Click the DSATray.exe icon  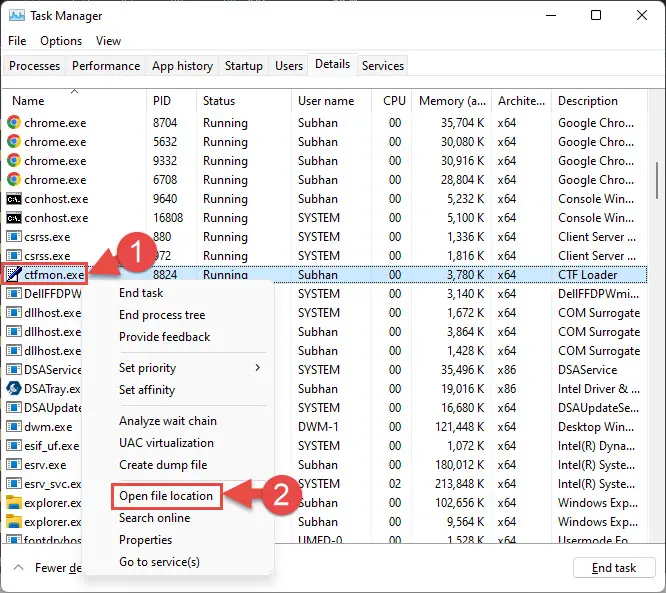(x=14, y=388)
